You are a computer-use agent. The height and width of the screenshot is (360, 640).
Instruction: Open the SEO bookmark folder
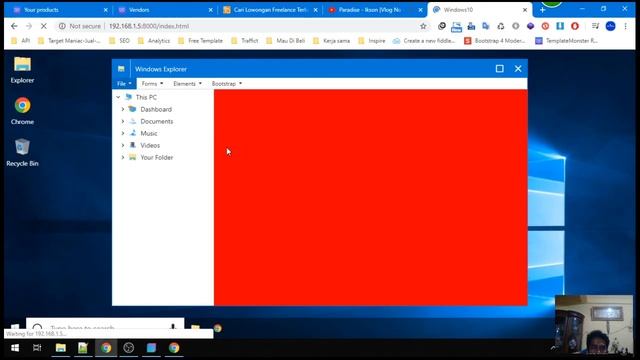coord(120,40)
